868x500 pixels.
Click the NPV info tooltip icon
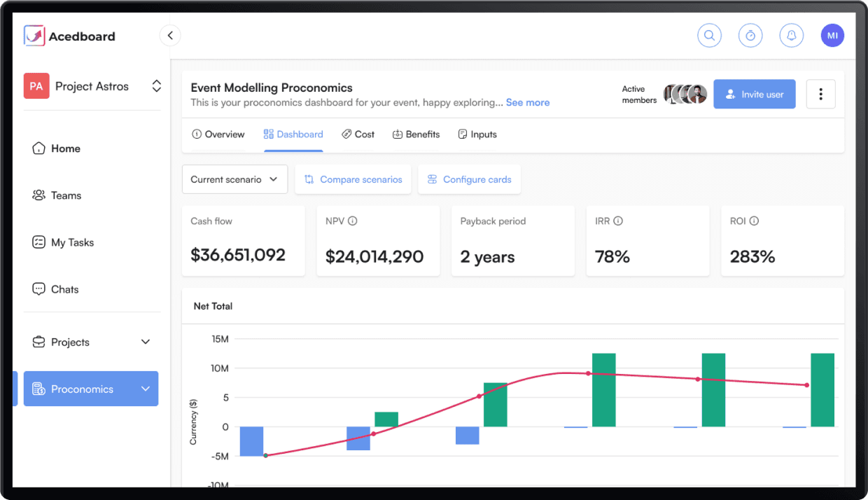coord(353,221)
